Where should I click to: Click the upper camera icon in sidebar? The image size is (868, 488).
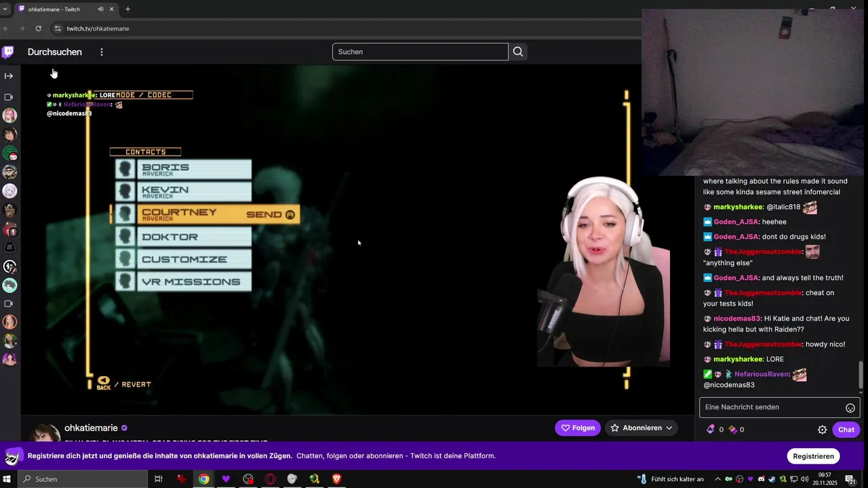[9, 97]
